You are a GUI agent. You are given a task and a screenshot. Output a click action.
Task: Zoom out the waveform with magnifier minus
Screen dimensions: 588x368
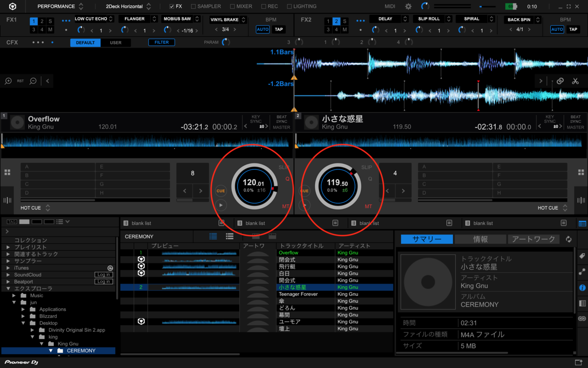point(33,81)
